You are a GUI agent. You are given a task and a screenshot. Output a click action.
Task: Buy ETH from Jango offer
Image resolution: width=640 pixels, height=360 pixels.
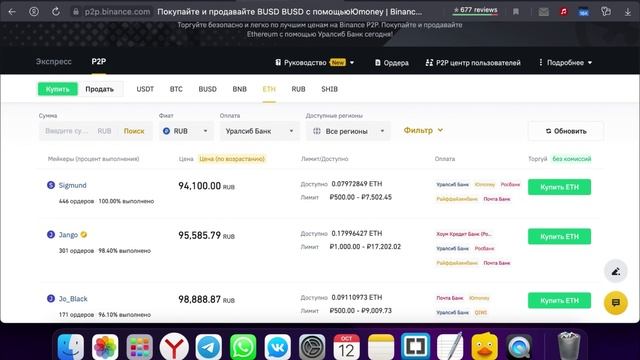(x=559, y=236)
